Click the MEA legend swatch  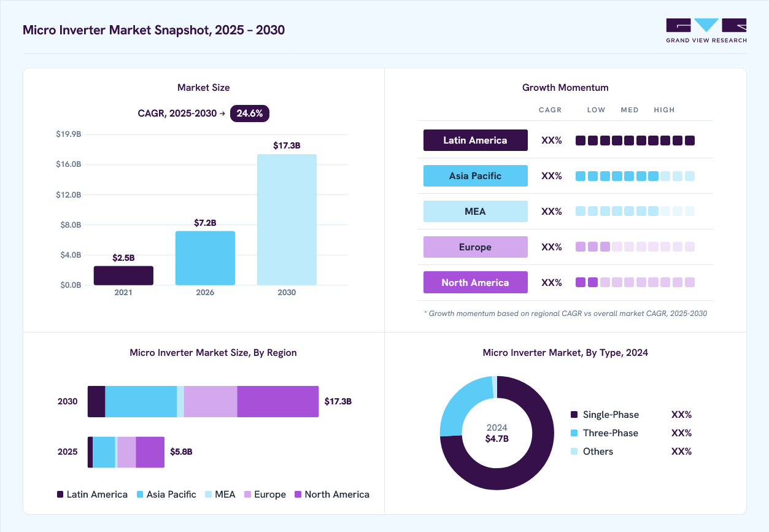coord(208,494)
